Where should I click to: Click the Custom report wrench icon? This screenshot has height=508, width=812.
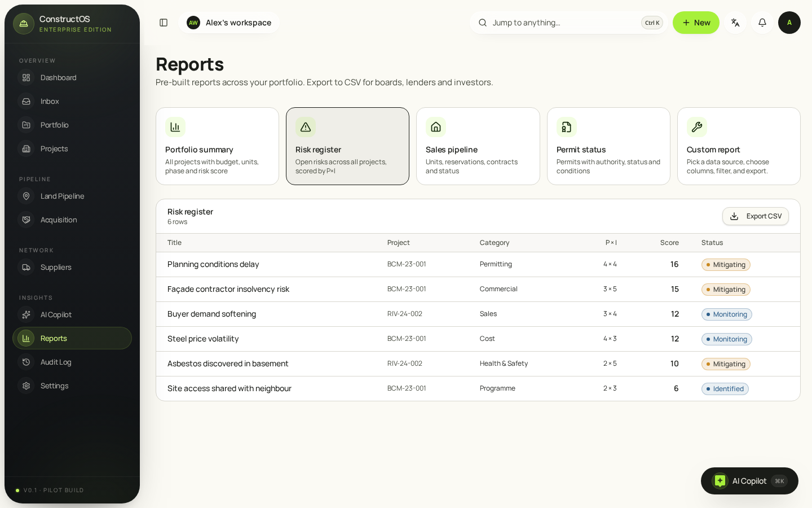tap(697, 127)
